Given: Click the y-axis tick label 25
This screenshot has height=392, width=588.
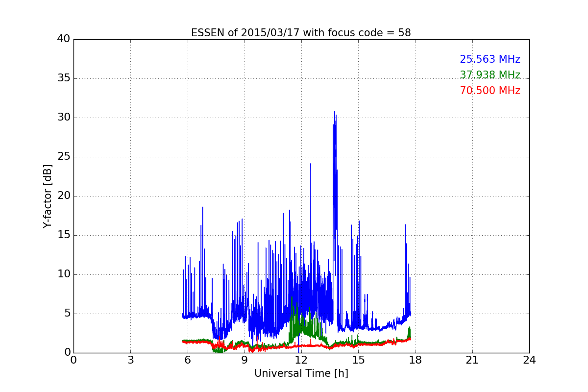Looking at the screenshot, I should tap(64, 157).
